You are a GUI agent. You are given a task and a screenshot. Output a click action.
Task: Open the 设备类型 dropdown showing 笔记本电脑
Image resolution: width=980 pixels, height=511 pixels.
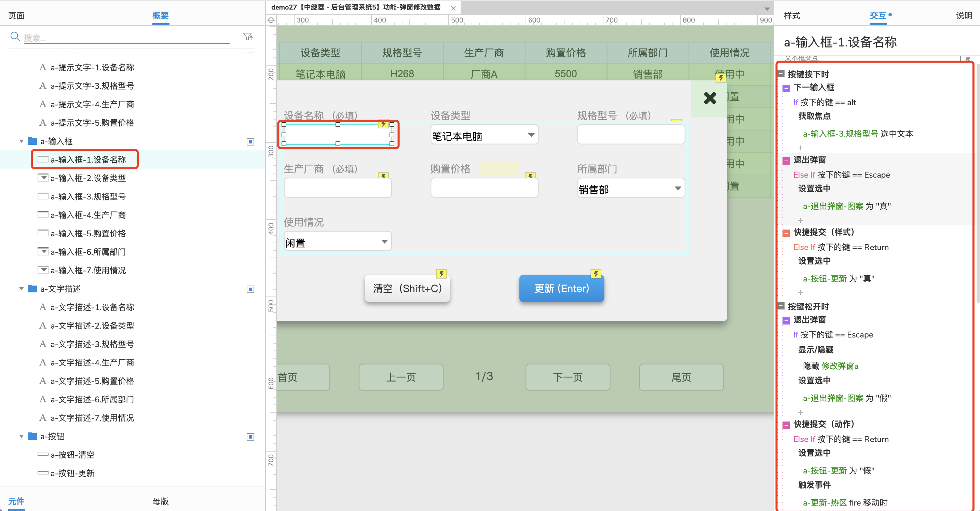click(484, 135)
